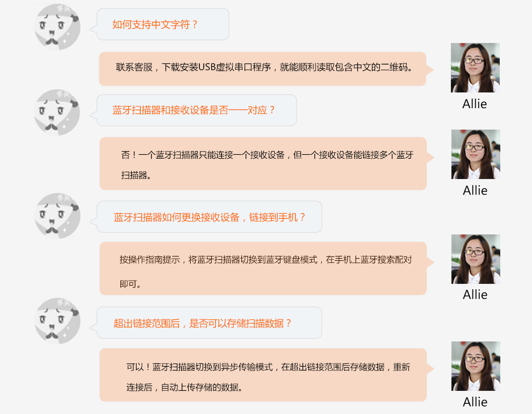
Task: Click the answer bubble about 异步传输模式
Action: (x=263, y=375)
